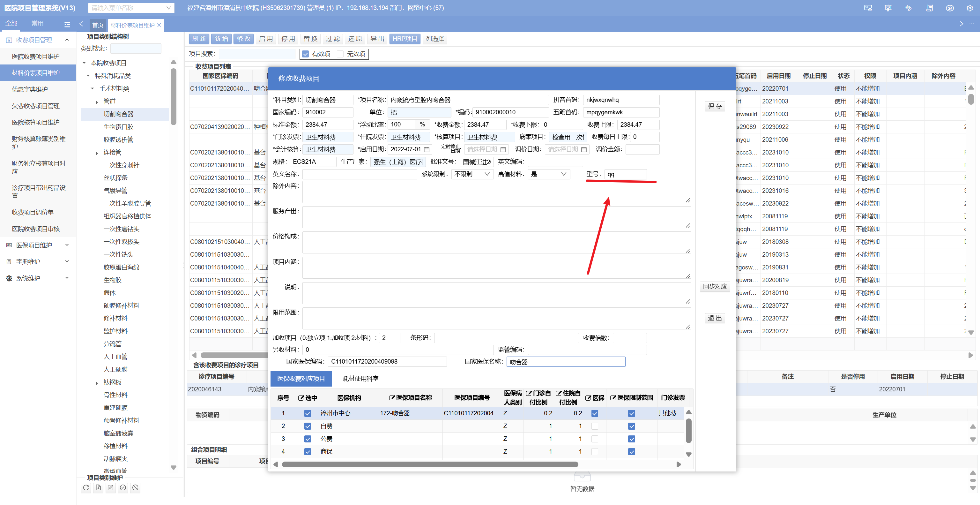
Task: Click the 保存 button in dialog
Action: pyautogui.click(x=715, y=106)
